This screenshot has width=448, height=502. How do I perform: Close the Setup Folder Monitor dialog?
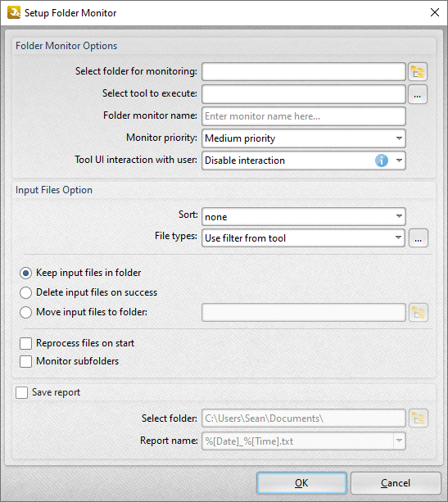pyautogui.click(x=435, y=12)
